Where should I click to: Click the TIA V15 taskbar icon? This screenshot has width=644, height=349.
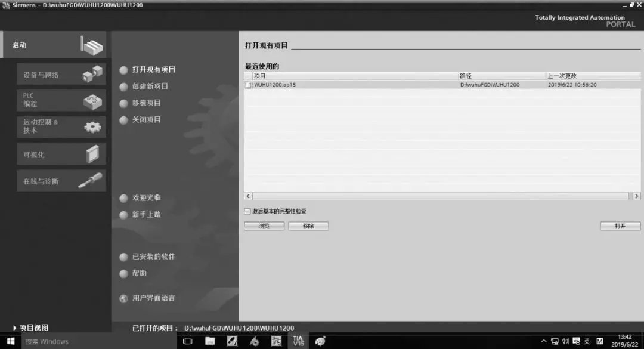point(298,341)
